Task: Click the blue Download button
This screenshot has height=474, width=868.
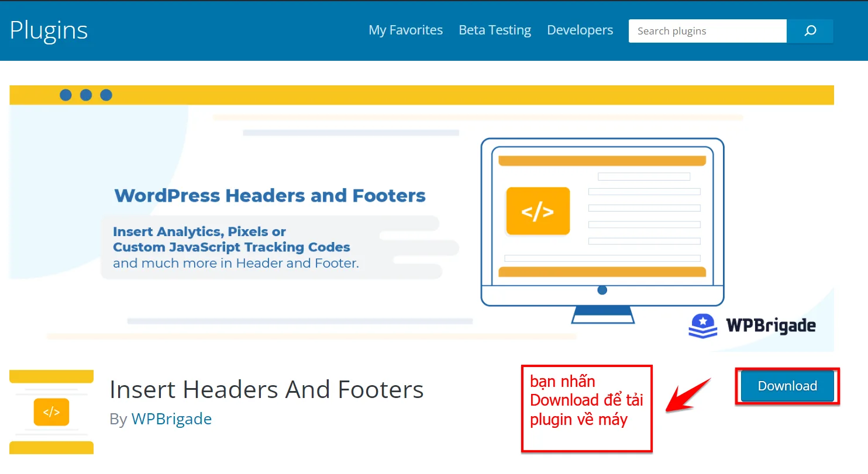Action: [x=787, y=386]
